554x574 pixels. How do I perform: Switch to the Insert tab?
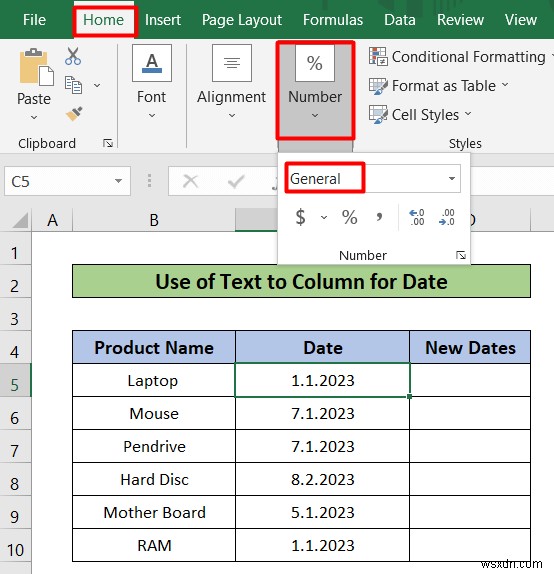click(163, 20)
